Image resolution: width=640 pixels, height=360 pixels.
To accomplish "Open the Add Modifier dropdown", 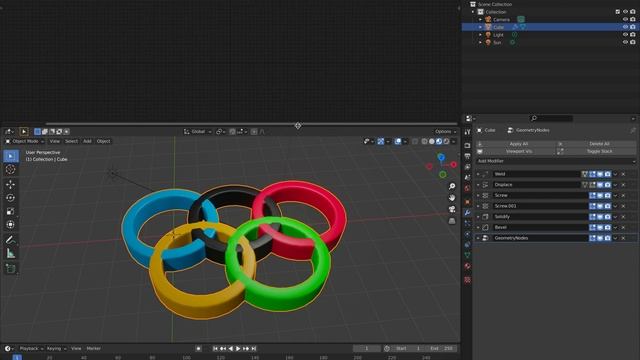I will [556, 161].
